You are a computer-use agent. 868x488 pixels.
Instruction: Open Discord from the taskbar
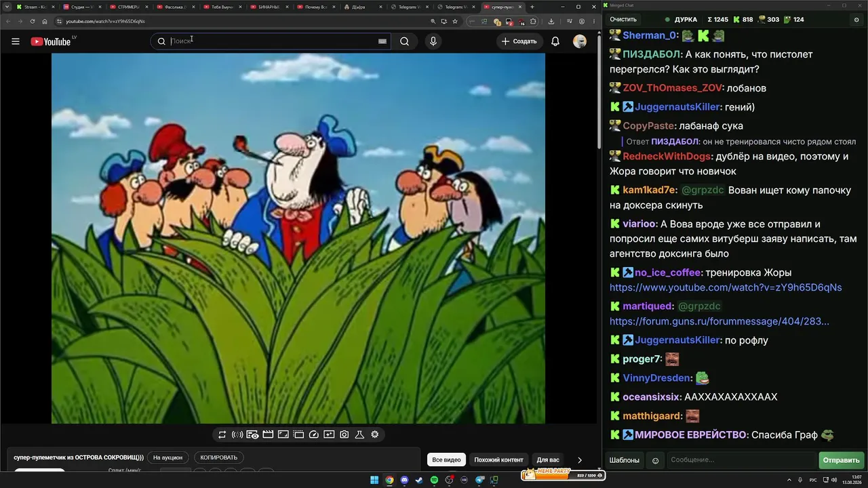pyautogui.click(x=404, y=481)
